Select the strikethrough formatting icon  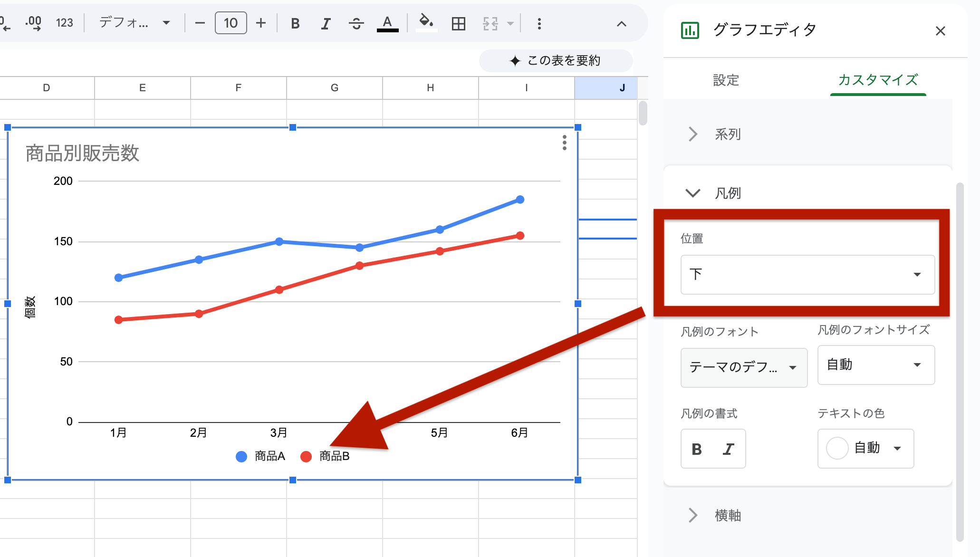[x=356, y=23]
